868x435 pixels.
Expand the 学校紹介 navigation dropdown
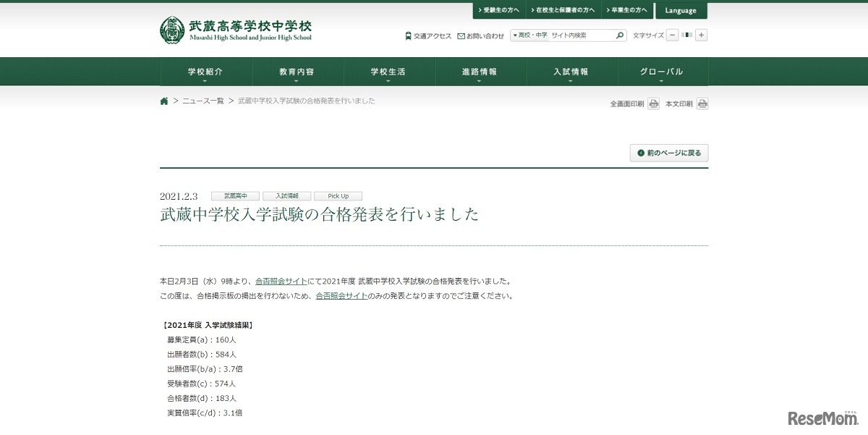[205, 71]
